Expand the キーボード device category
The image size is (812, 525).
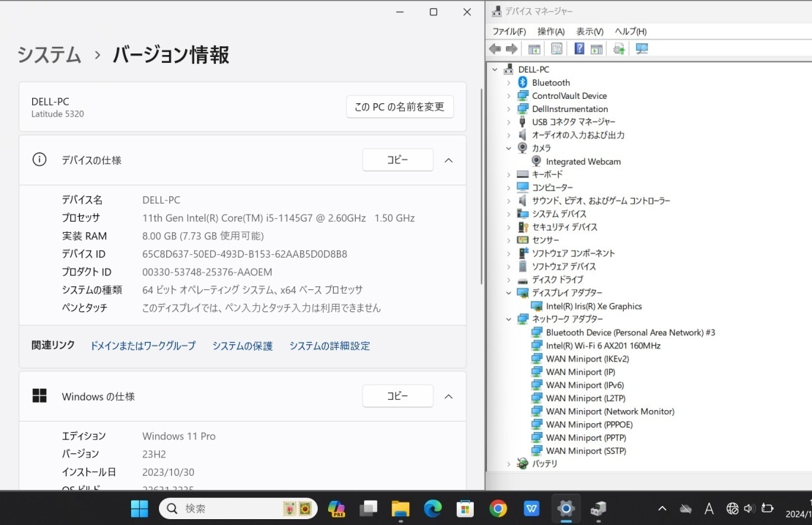[510, 174]
